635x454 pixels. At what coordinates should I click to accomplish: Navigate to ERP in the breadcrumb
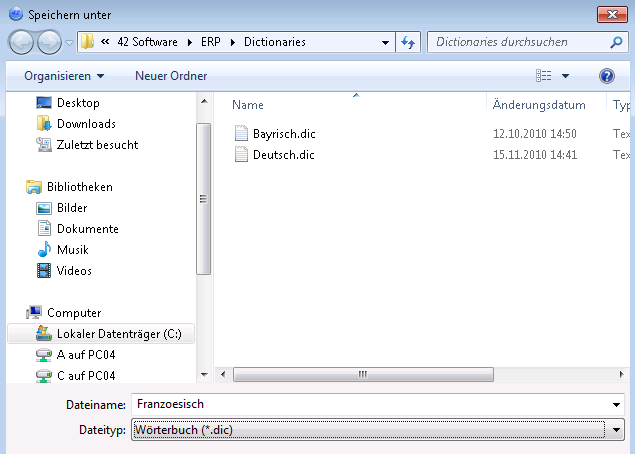pyautogui.click(x=211, y=42)
